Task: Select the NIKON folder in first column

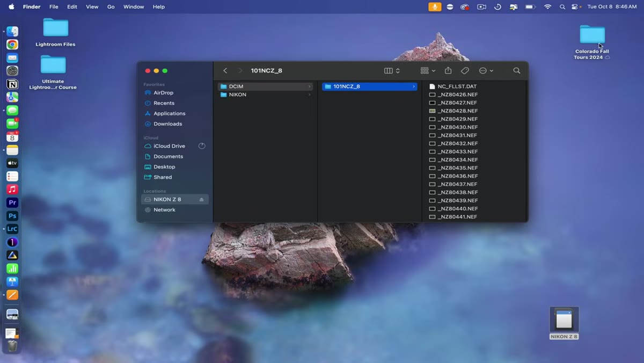Action: pos(266,95)
